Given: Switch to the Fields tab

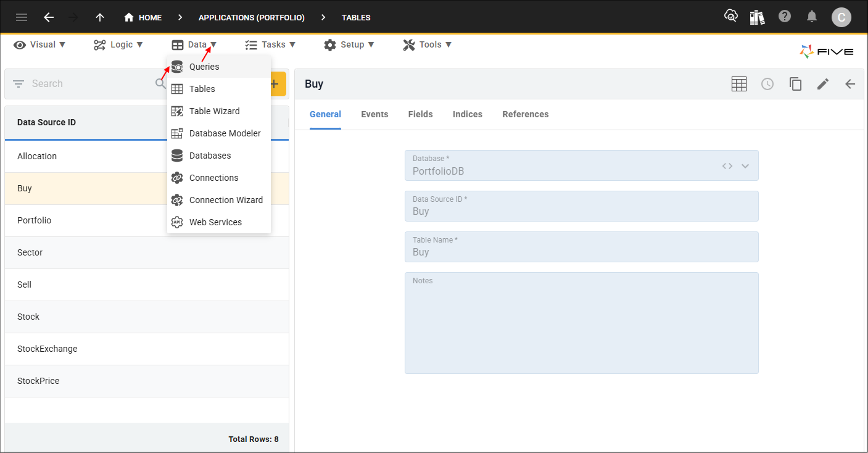Looking at the screenshot, I should (420, 114).
